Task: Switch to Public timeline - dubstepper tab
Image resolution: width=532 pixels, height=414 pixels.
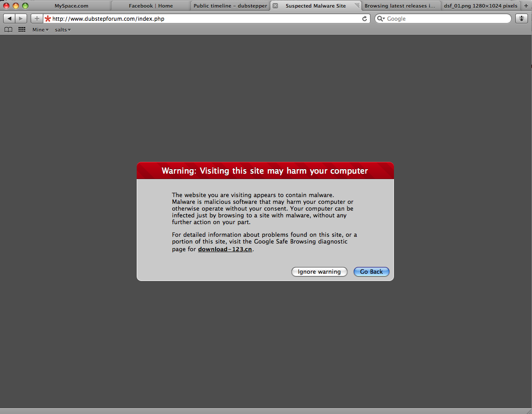Action: click(x=230, y=6)
